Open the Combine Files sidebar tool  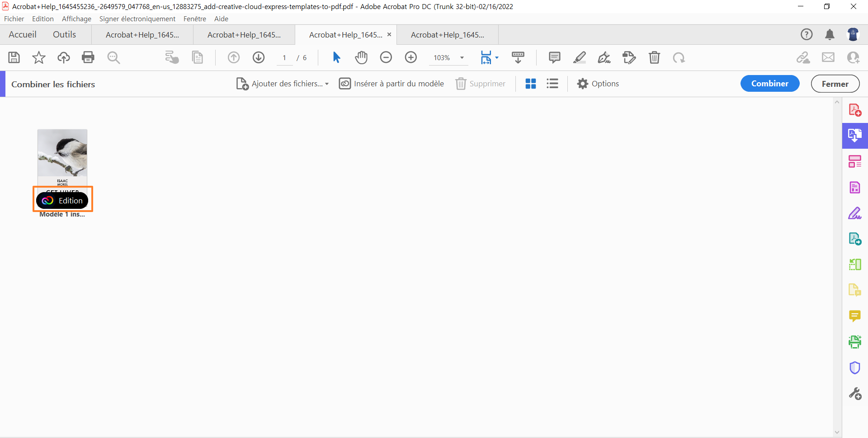(x=855, y=136)
